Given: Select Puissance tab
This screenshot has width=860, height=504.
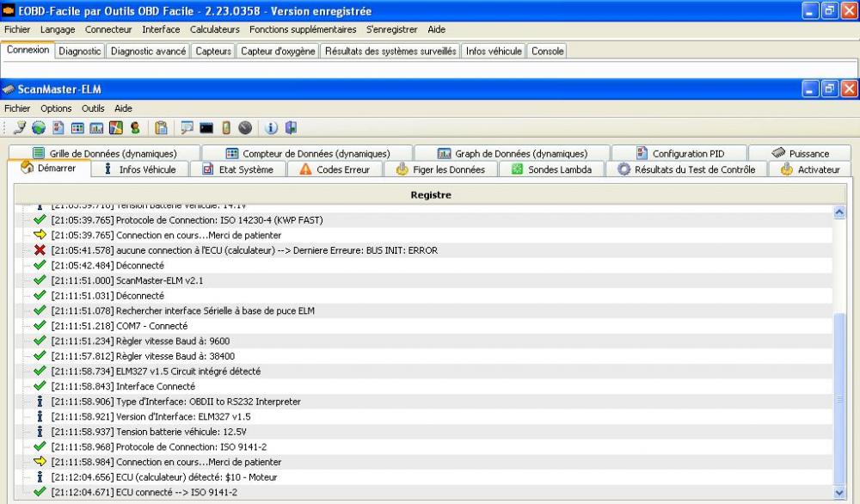Looking at the screenshot, I should click(x=800, y=153).
